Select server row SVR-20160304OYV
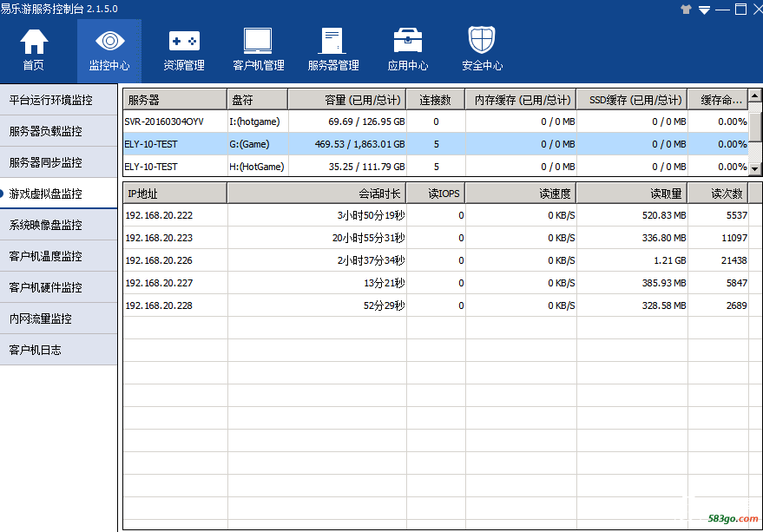Viewport: 763px width, 532px height. point(436,122)
